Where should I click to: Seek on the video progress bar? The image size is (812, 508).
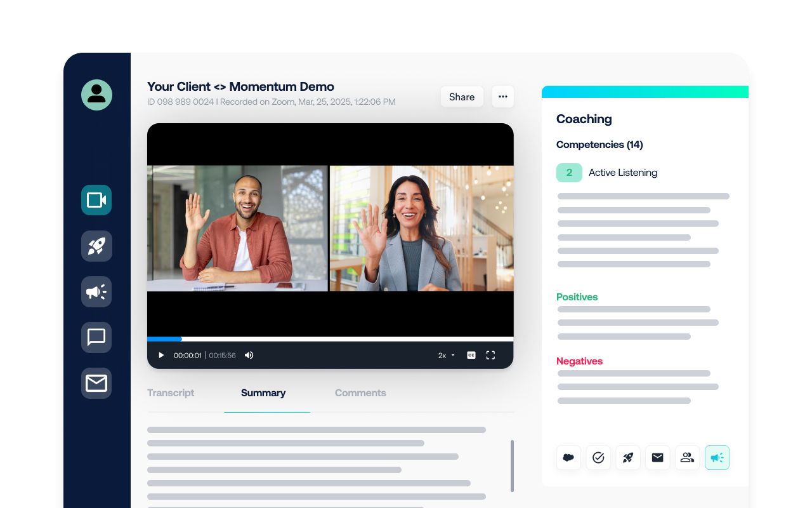click(331, 339)
